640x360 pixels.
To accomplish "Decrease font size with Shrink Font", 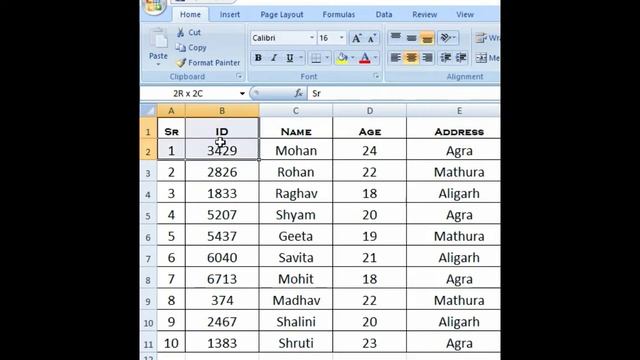I will pyautogui.click(x=371, y=38).
